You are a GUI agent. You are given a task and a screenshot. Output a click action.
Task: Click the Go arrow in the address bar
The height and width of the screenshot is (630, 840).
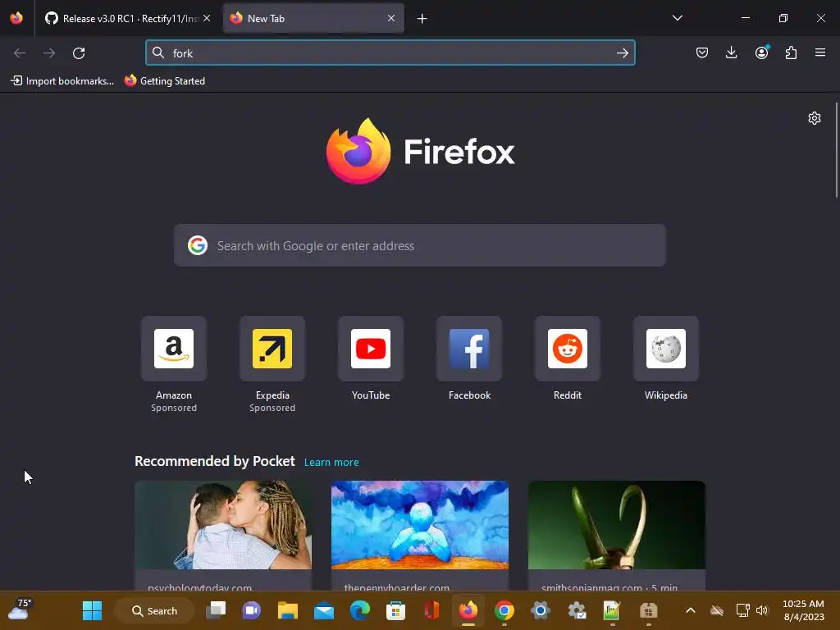(622, 53)
